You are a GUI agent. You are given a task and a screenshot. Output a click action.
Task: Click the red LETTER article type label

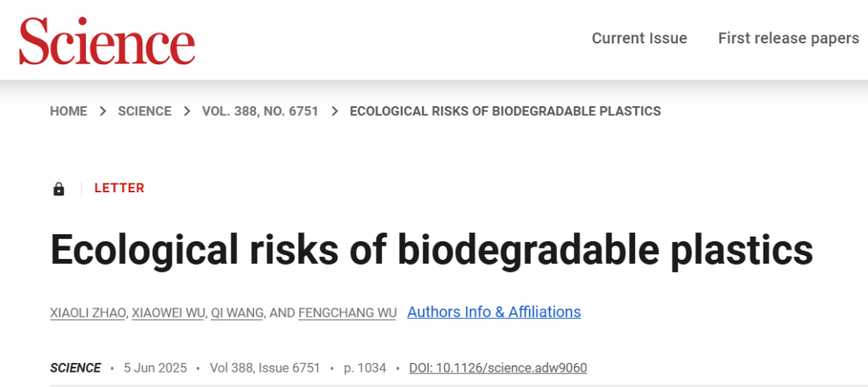[119, 188]
